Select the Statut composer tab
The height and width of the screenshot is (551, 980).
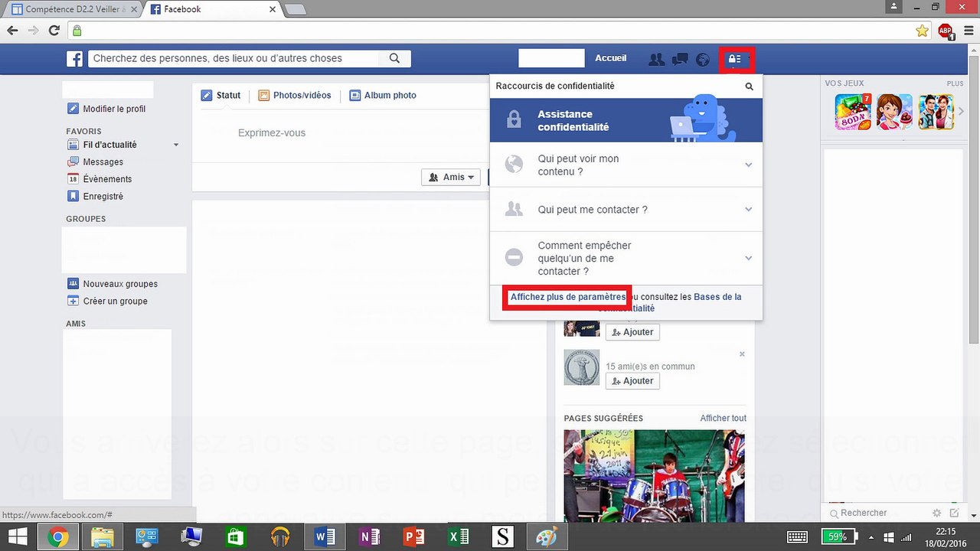click(220, 96)
